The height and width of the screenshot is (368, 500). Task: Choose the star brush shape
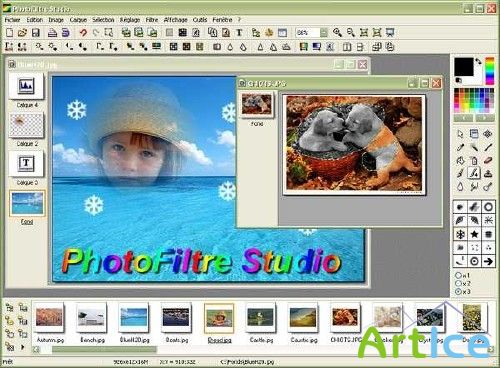coord(474,234)
